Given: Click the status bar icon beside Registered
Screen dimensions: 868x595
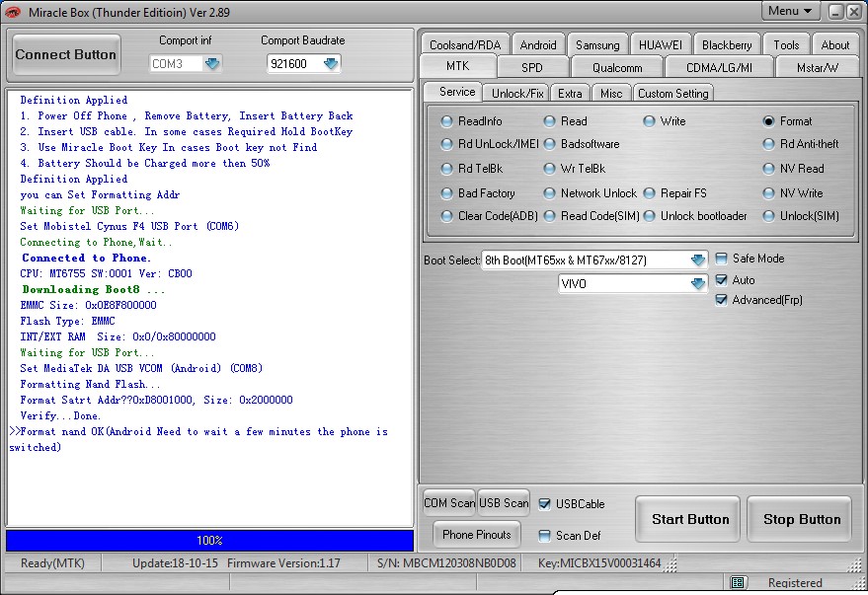Looking at the screenshot, I should pyautogui.click(x=737, y=582).
